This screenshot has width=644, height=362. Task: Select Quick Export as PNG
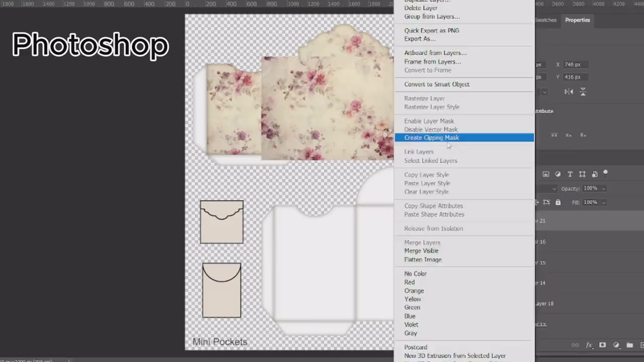[431, 31]
